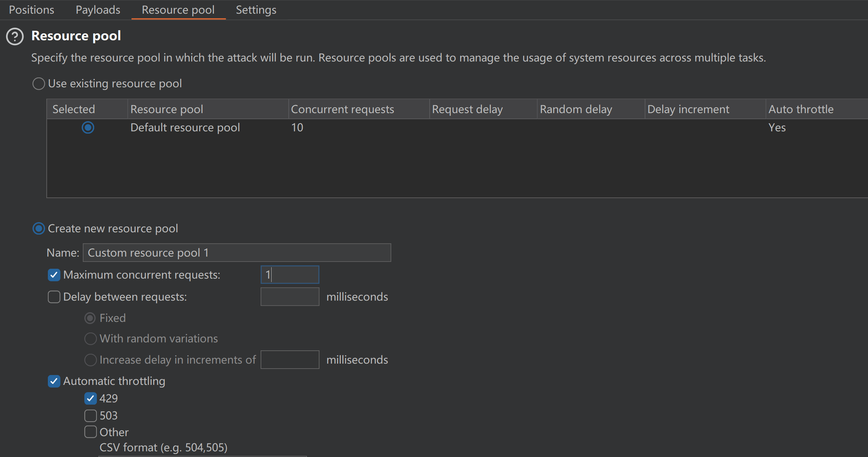Uncheck the 429 status code checkbox
Screen dimensions: 868x457
tap(90, 399)
